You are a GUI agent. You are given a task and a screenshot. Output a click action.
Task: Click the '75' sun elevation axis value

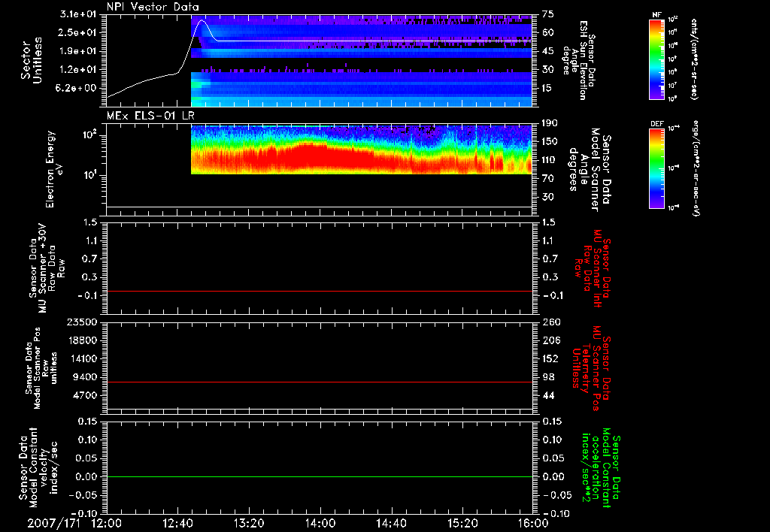[548, 14]
